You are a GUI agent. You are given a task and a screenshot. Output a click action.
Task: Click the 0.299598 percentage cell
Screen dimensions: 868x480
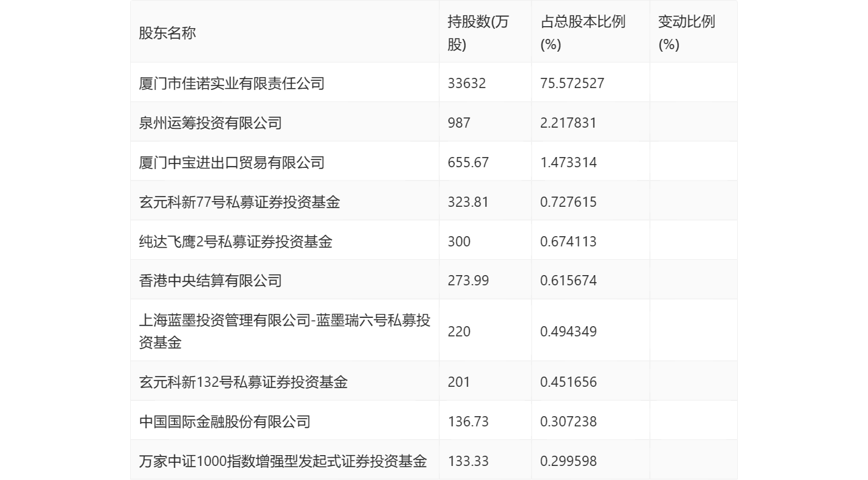(x=568, y=461)
